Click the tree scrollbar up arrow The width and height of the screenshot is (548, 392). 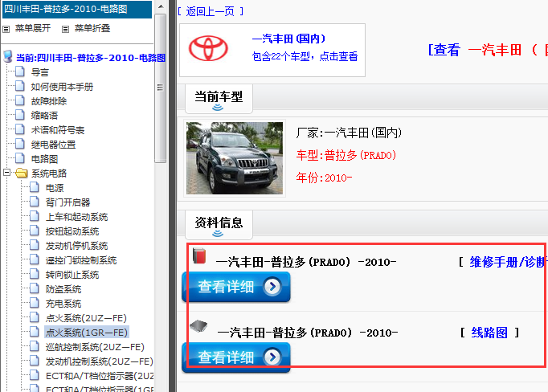click(161, 6)
